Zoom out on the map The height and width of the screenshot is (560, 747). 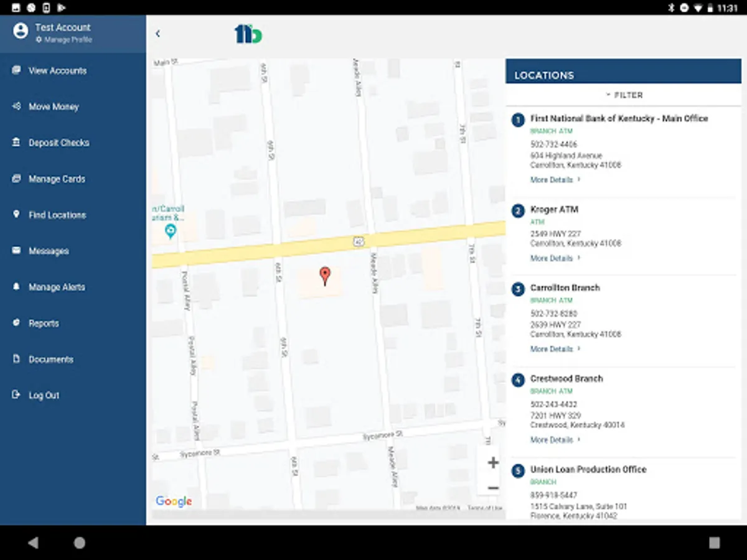493,488
